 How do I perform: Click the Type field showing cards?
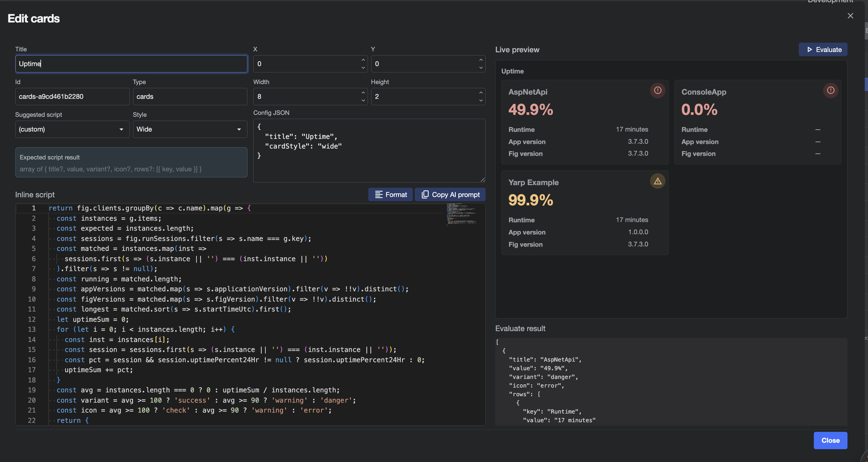tap(190, 97)
